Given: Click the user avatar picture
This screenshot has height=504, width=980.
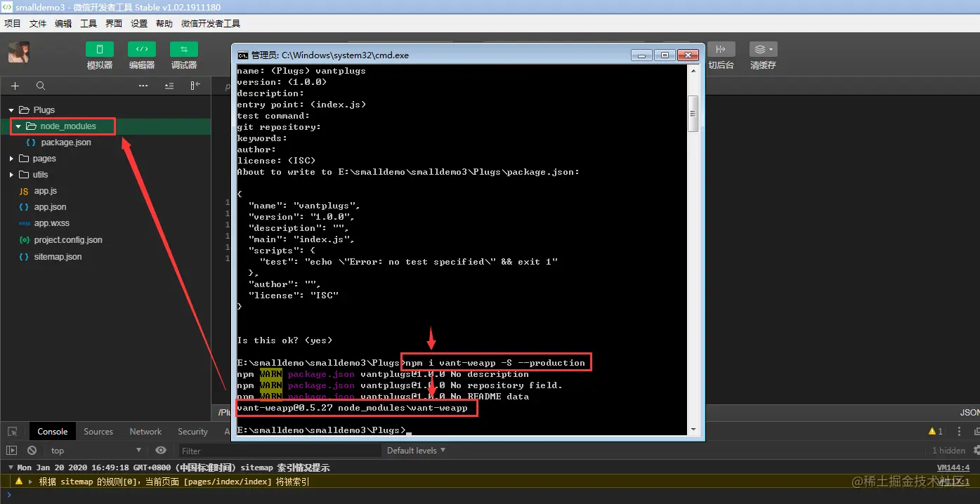Looking at the screenshot, I should (x=18, y=52).
